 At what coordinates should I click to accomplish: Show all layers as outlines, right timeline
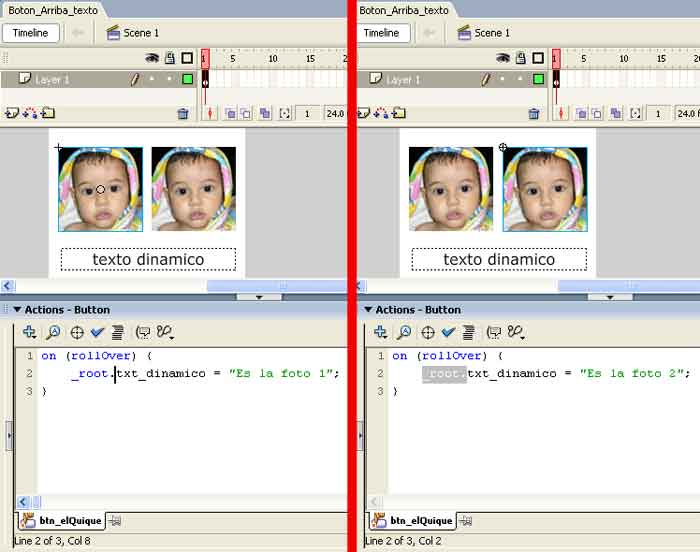pos(538,58)
